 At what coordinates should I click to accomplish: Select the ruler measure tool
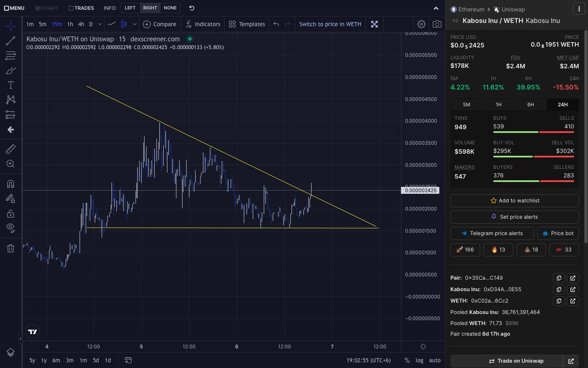(x=10, y=149)
